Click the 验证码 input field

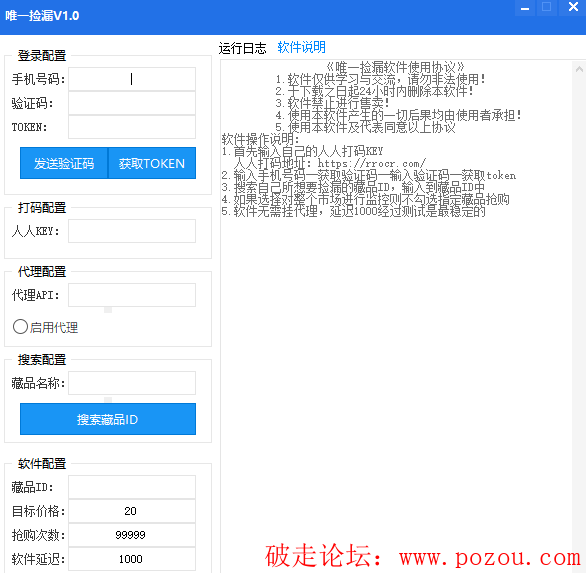click(x=132, y=103)
